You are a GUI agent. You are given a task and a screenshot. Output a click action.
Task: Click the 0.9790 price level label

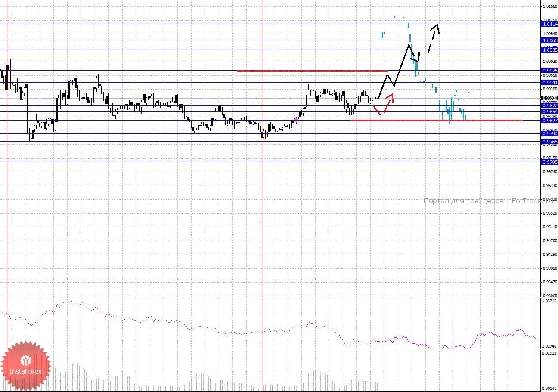pyautogui.click(x=549, y=134)
